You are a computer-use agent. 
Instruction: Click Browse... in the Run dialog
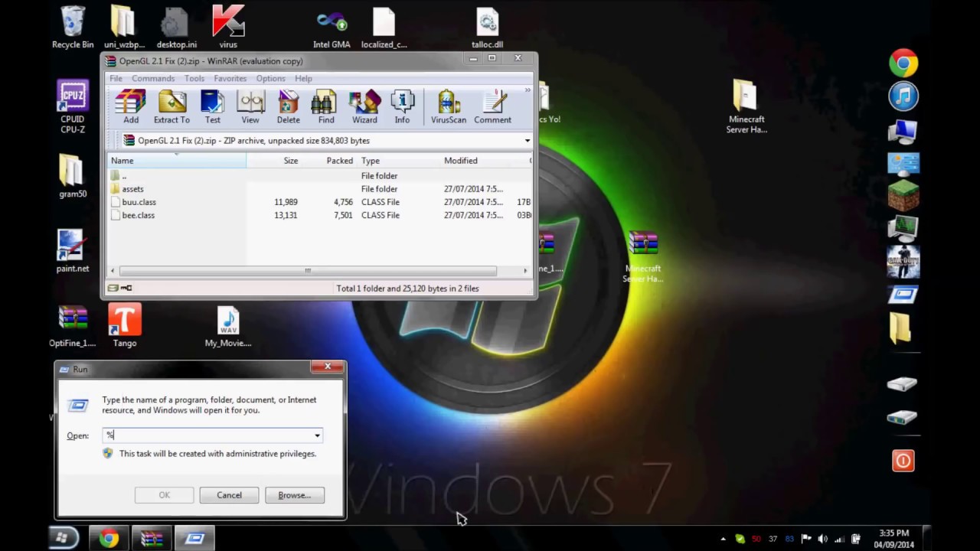point(295,495)
